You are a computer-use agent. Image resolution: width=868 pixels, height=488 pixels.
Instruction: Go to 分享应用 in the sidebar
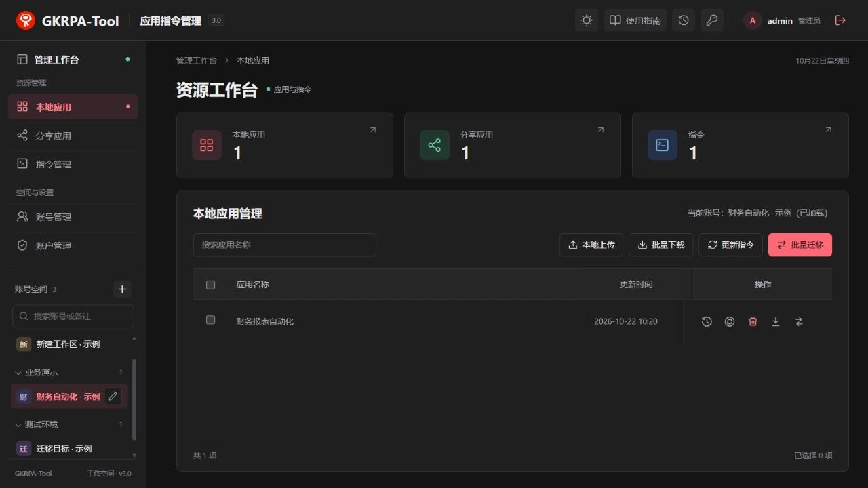point(73,136)
